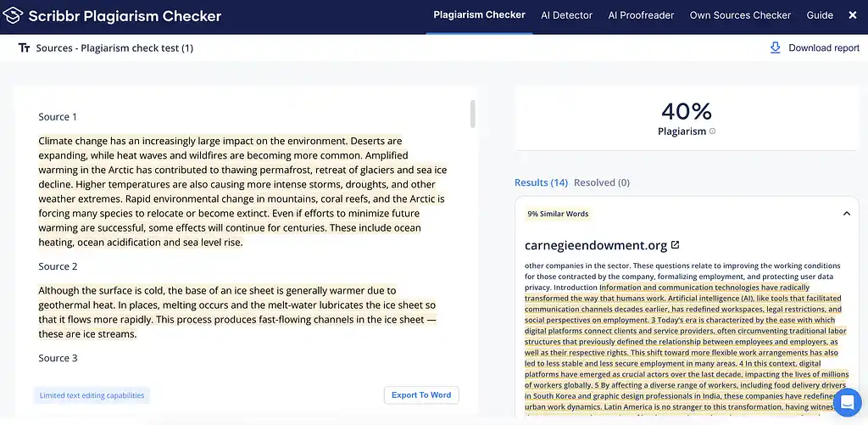Click the Download report link
The height and width of the screenshot is (425, 868).
pyautogui.click(x=823, y=48)
